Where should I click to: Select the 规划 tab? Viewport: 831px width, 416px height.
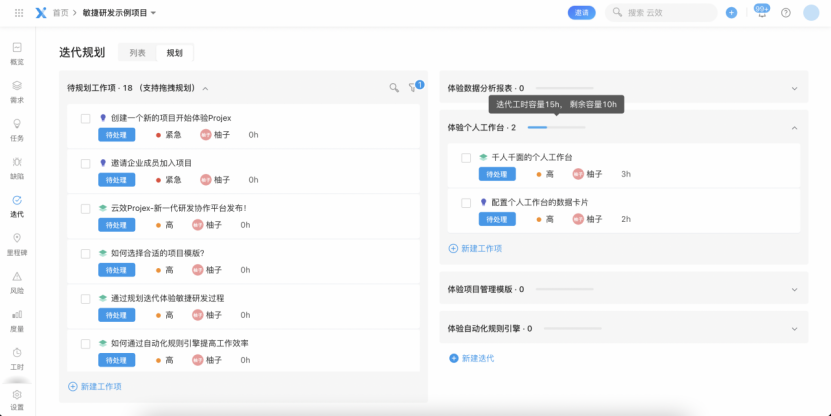point(175,53)
